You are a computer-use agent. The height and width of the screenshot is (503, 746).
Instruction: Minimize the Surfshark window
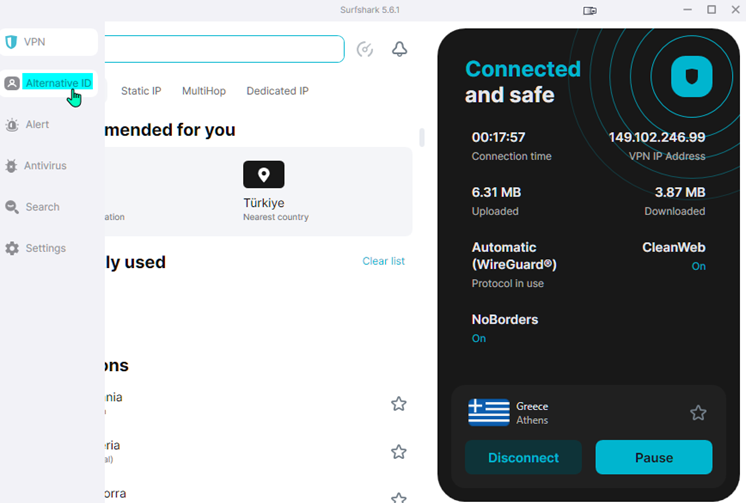click(x=687, y=10)
